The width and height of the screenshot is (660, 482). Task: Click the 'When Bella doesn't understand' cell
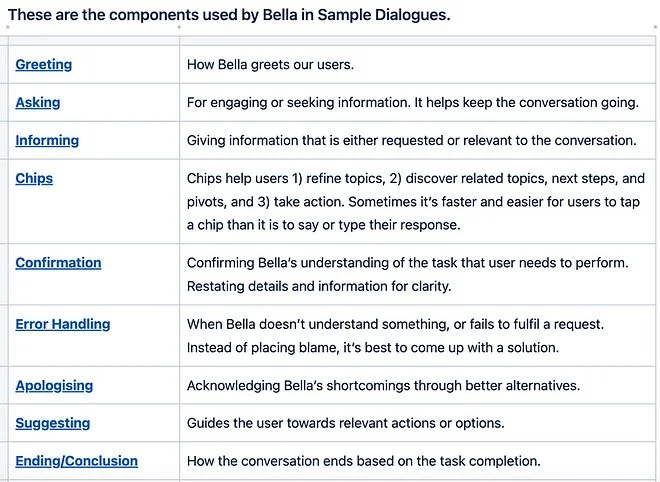pyautogui.click(x=408, y=336)
